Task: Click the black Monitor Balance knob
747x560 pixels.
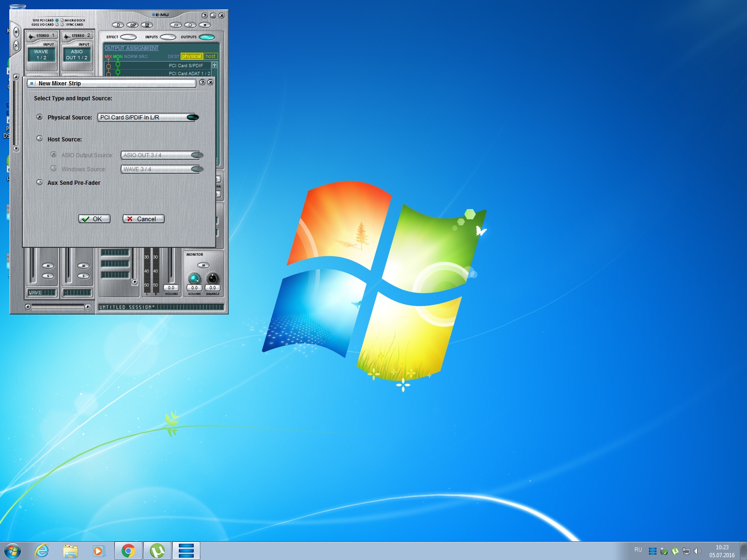Action: [x=212, y=279]
